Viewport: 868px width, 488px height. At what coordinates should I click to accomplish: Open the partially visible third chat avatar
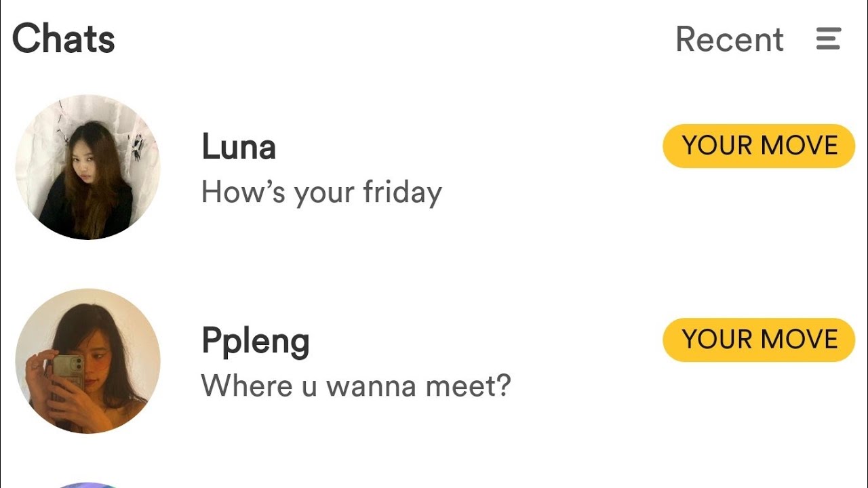pyautogui.click(x=87, y=484)
